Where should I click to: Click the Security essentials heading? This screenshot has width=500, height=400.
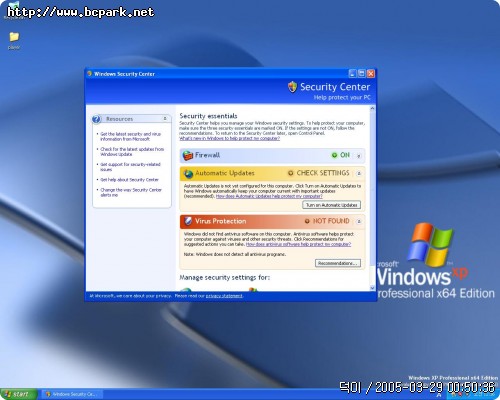click(x=208, y=116)
